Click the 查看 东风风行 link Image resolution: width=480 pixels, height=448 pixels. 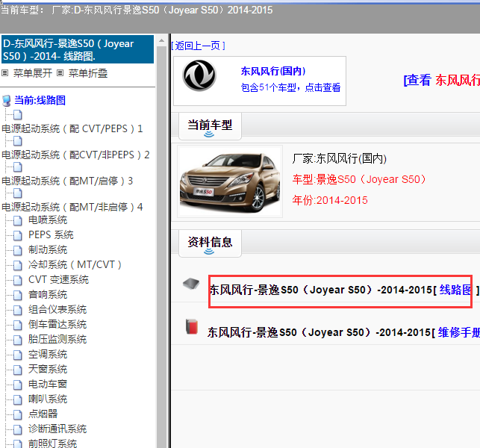[442, 80]
